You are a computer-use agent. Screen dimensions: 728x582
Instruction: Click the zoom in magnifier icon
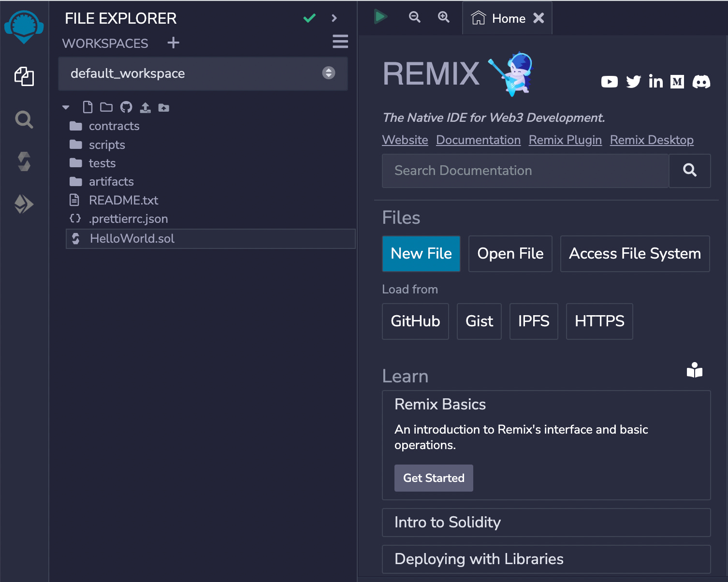tap(444, 17)
